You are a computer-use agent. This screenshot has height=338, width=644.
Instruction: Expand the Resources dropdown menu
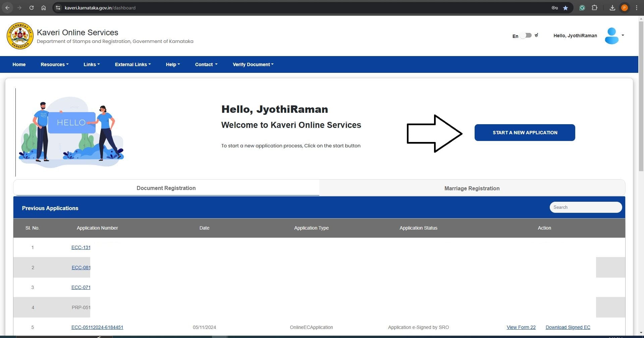(x=54, y=64)
